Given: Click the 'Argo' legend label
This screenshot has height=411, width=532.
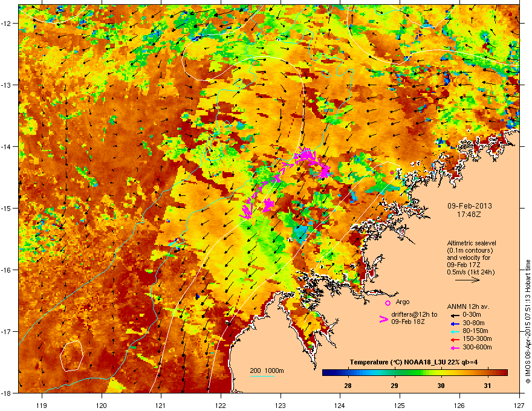Looking at the screenshot, I should (403, 302).
